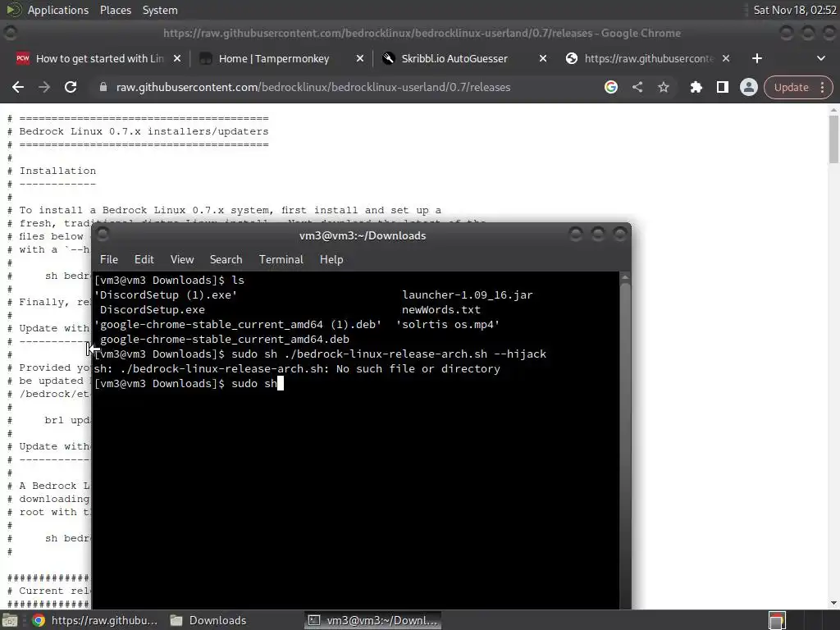Switch to How to get started tab
This screenshot has height=630, width=840.
99,58
